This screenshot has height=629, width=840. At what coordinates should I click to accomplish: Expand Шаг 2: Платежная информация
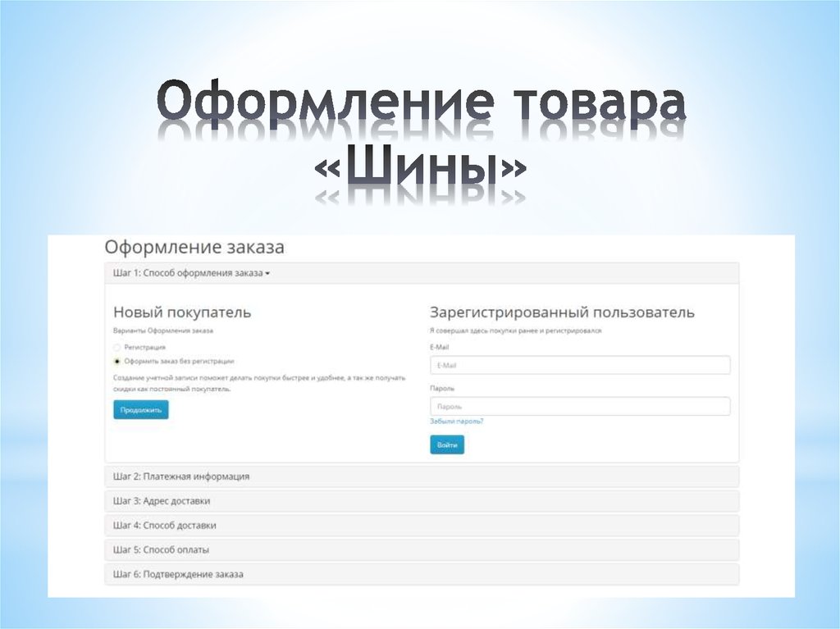(x=180, y=476)
